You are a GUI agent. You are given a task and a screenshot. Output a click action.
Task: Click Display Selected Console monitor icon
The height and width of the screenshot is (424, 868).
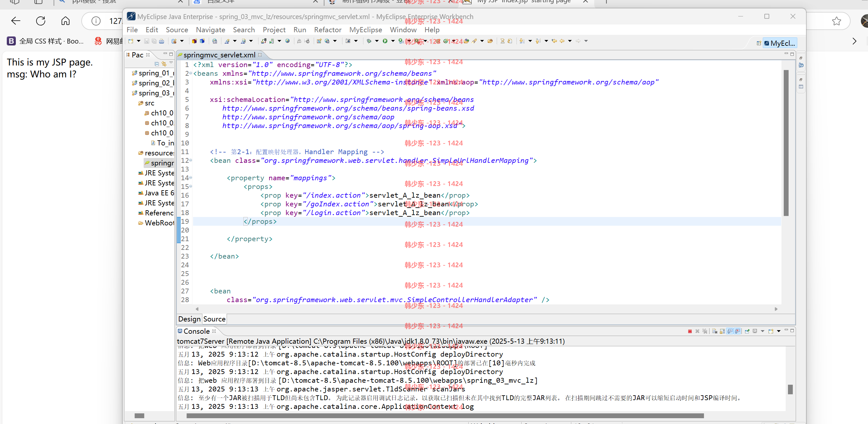[x=755, y=331]
